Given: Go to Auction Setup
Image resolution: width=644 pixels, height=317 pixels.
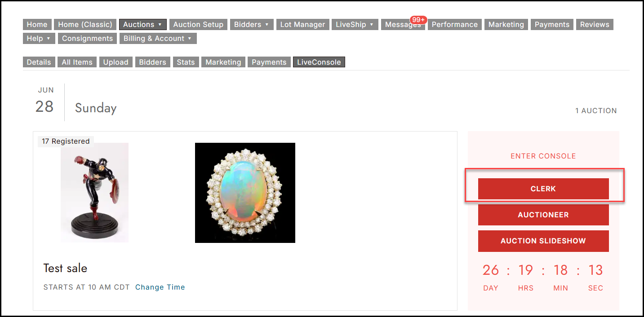Looking at the screenshot, I should (198, 25).
